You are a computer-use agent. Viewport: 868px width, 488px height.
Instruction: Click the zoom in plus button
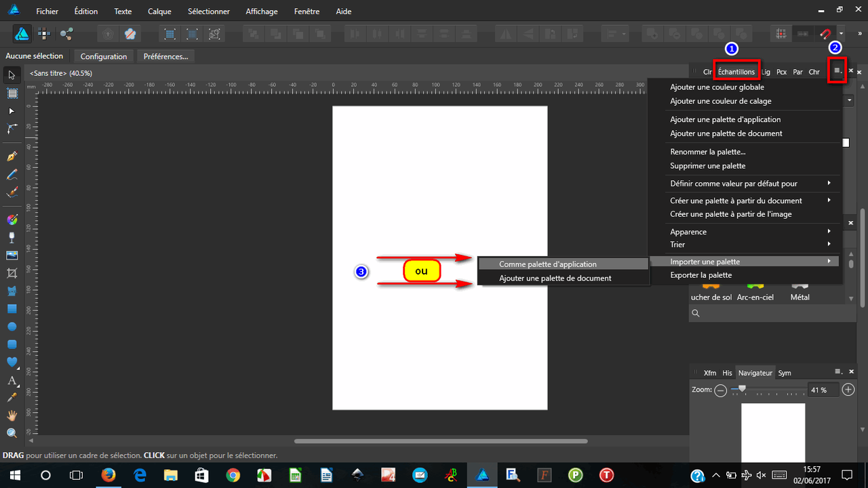pyautogui.click(x=848, y=390)
